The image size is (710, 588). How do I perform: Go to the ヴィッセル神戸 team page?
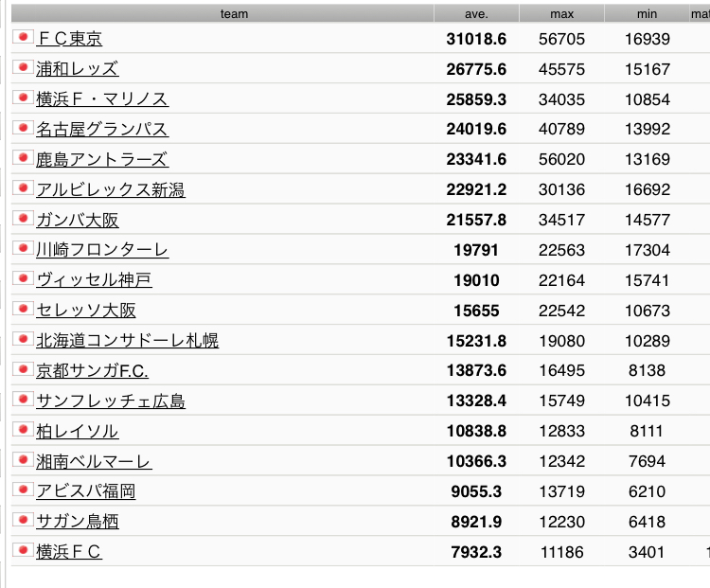point(94,280)
